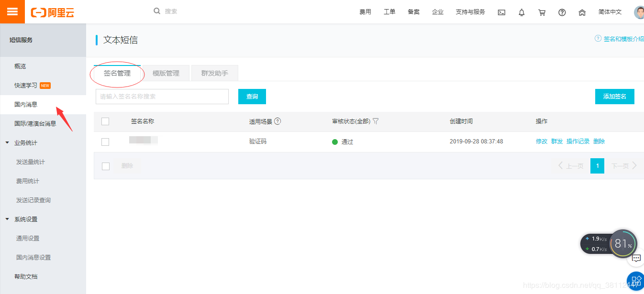644x294 pixels.
Task: Click the 添加签名 button
Action: tap(614, 96)
